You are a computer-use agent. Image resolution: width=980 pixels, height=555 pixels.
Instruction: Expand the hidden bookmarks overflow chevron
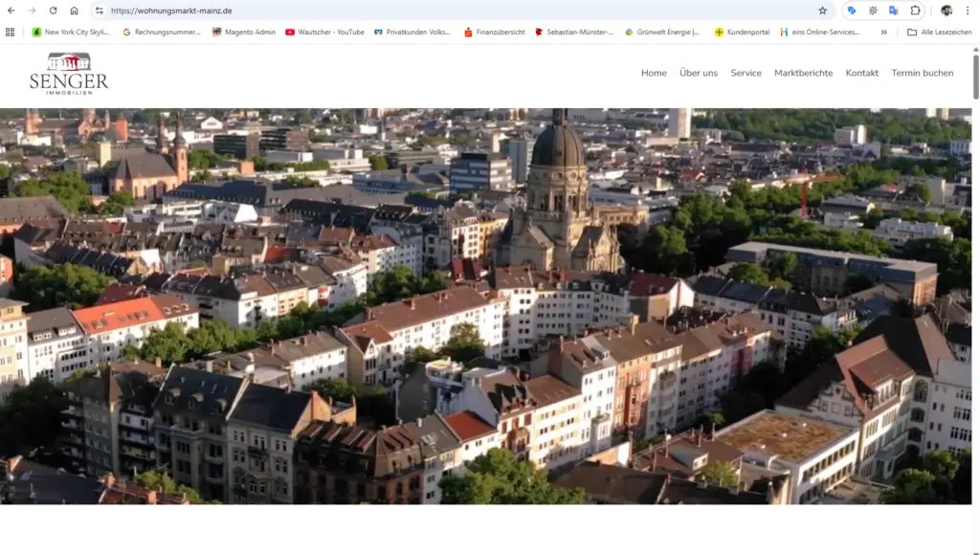tap(883, 32)
